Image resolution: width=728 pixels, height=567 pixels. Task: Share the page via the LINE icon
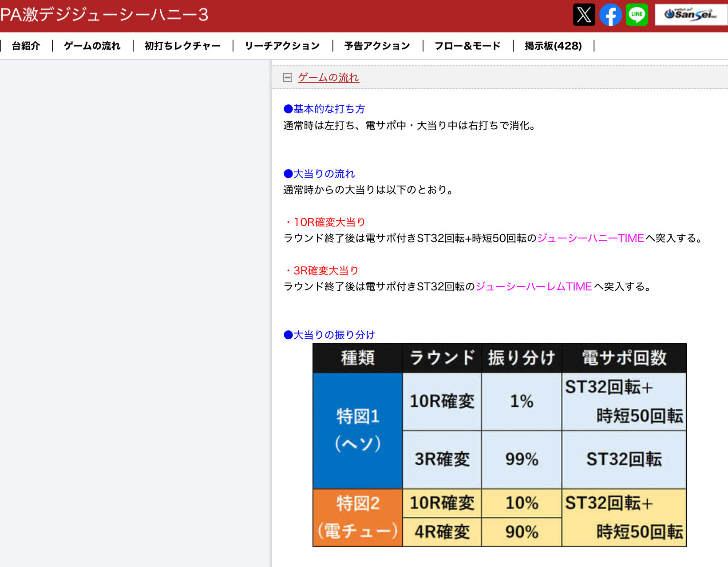637,15
